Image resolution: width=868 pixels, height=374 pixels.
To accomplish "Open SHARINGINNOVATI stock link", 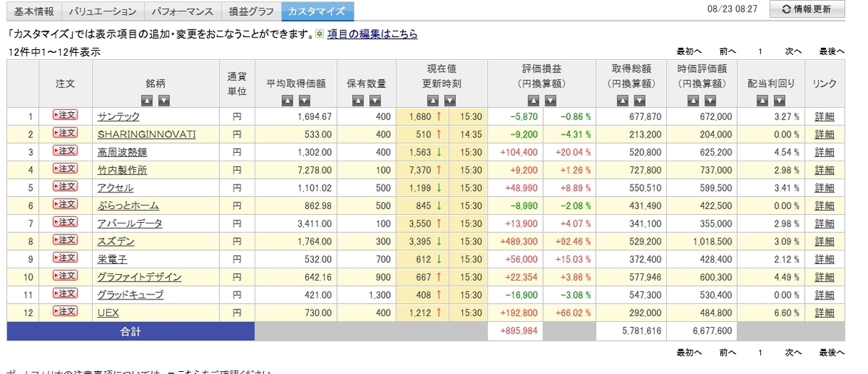I will point(147,134).
